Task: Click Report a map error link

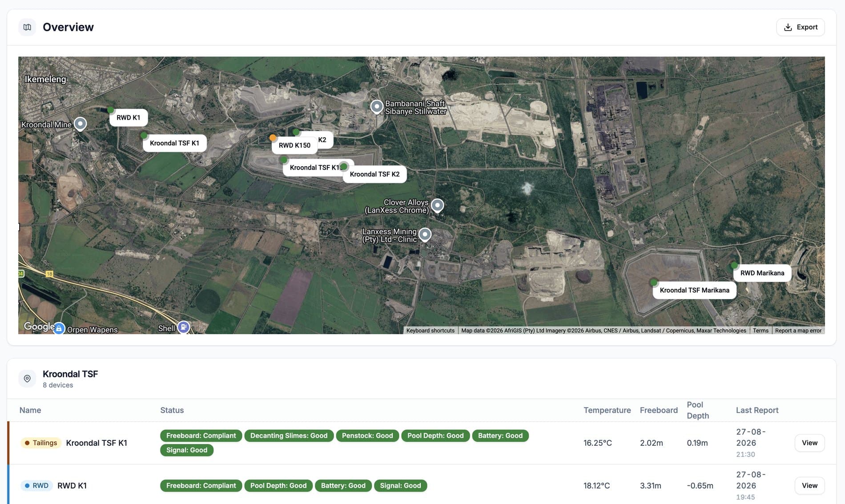Action: point(798,331)
